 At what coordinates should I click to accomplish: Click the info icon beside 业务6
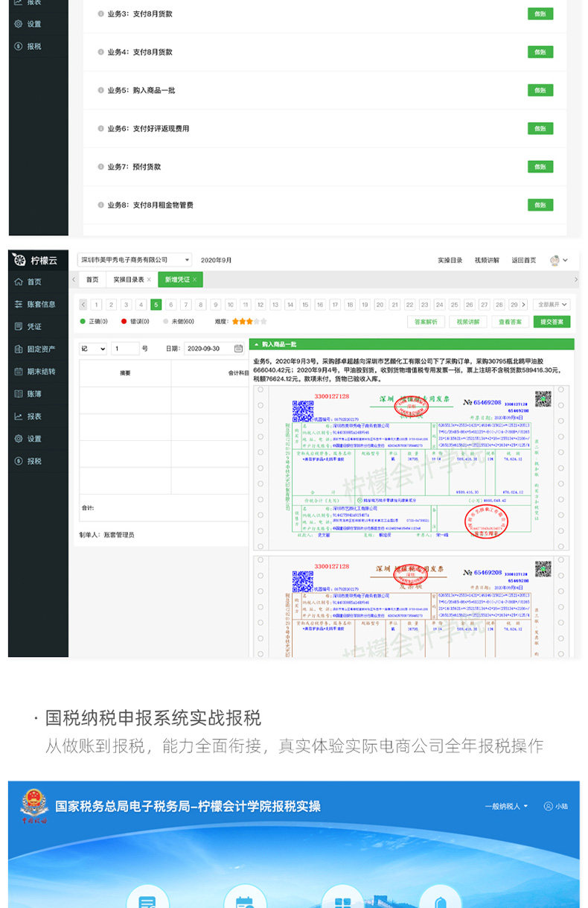pos(101,129)
